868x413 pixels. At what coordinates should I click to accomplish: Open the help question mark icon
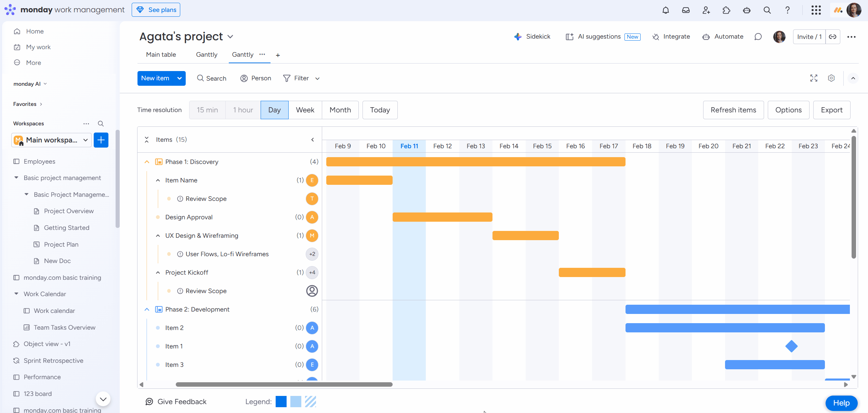pos(788,10)
